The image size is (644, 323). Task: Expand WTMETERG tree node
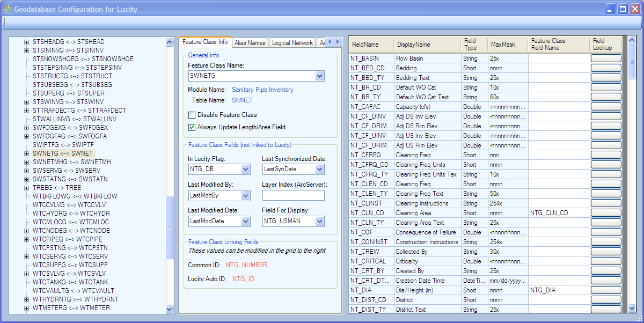point(27,308)
